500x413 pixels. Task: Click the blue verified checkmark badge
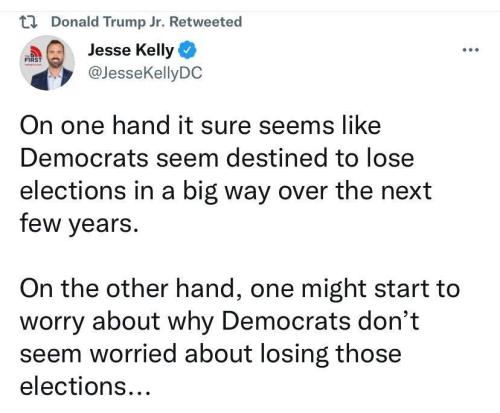(187, 50)
